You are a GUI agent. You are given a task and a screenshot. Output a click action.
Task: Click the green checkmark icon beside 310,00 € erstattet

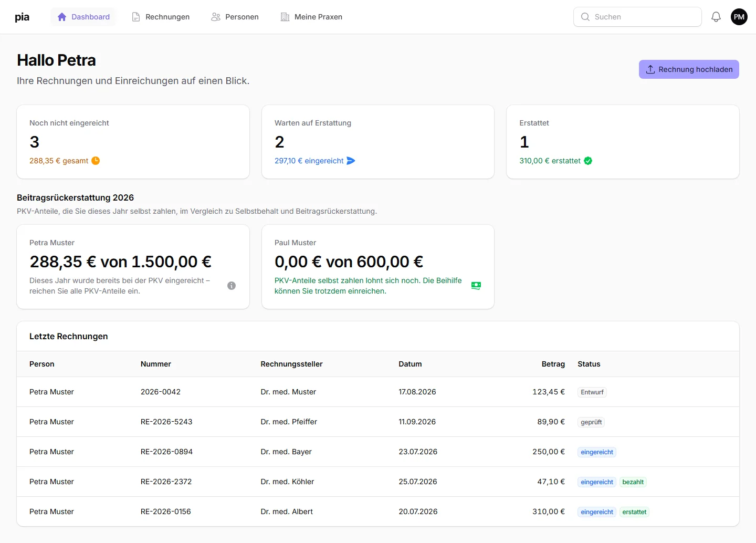point(588,161)
